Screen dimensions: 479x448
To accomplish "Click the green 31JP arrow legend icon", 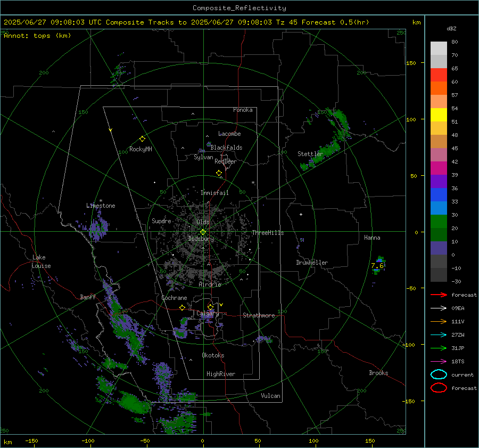I will [x=439, y=348].
